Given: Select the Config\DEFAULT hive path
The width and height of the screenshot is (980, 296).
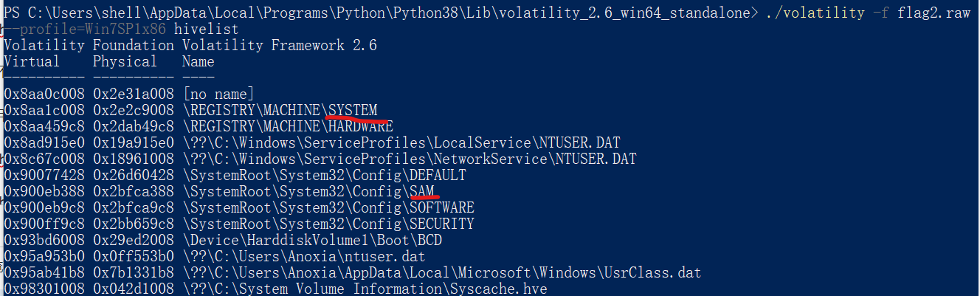Looking at the screenshot, I should click(x=324, y=175).
